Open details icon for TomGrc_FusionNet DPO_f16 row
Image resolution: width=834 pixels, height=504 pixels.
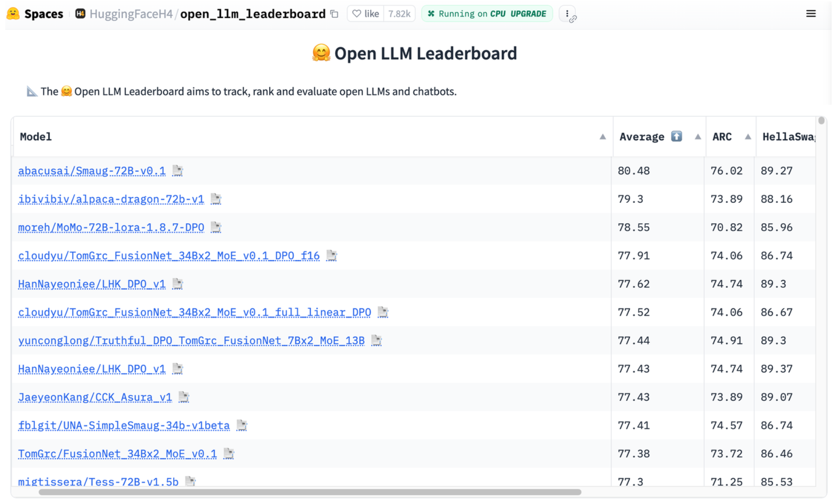(x=331, y=256)
